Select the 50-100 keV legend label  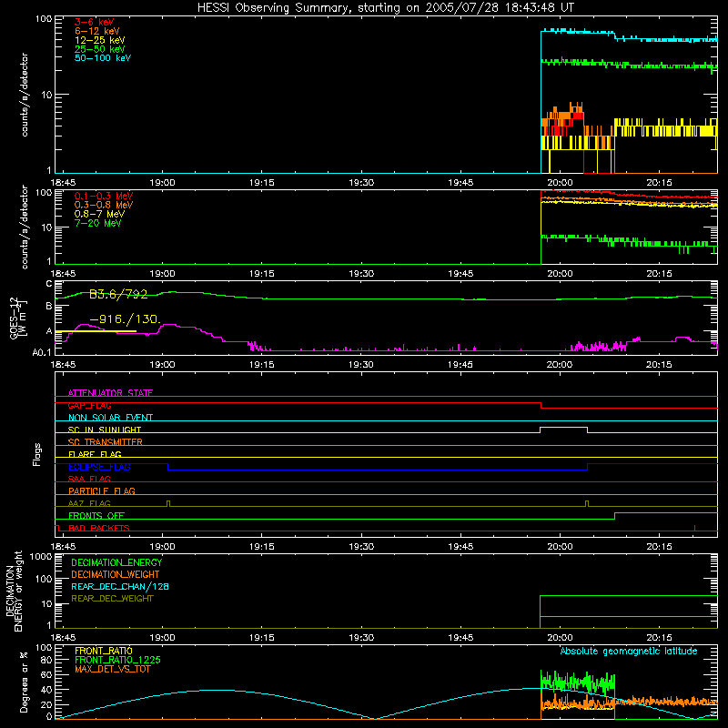tap(103, 58)
